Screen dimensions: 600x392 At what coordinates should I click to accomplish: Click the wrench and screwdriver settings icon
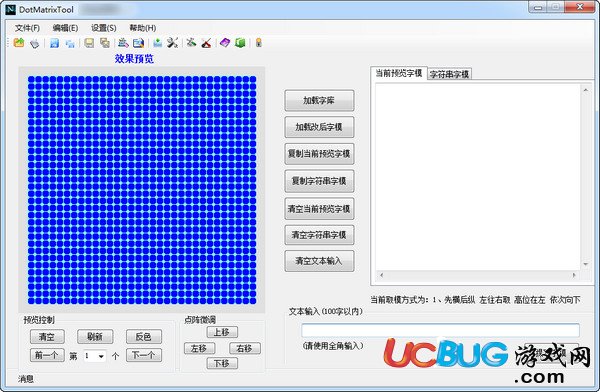click(x=172, y=43)
